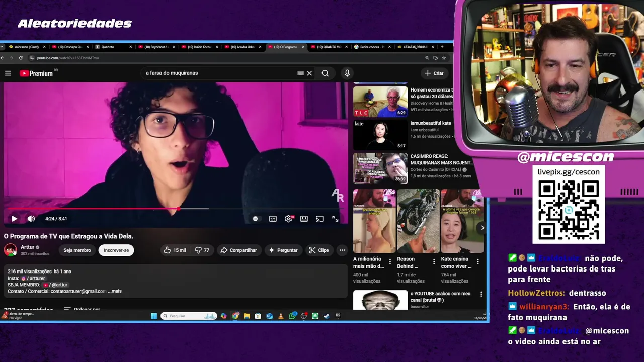The image size is (644, 362).
Task: Open the YouTube hamburger guide menu
Action: (x=8, y=73)
